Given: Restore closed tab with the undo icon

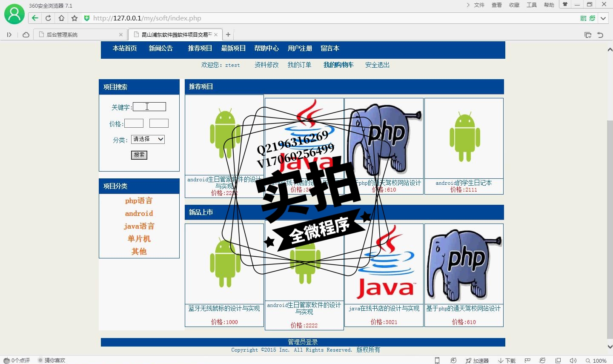Looking at the screenshot, I should point(600,35).
